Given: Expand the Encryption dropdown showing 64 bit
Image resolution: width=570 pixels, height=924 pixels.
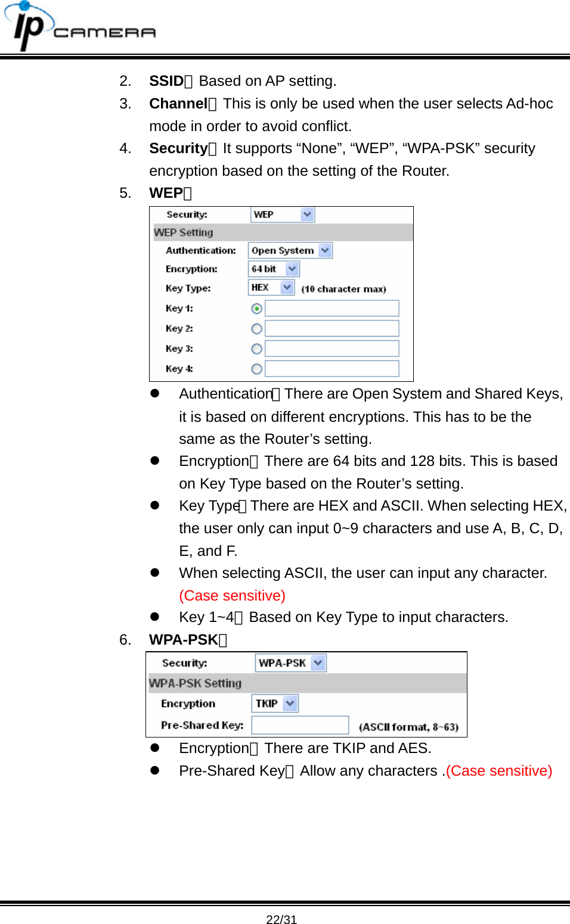Looking at the screenshot, I should click(x=274, y=269).
